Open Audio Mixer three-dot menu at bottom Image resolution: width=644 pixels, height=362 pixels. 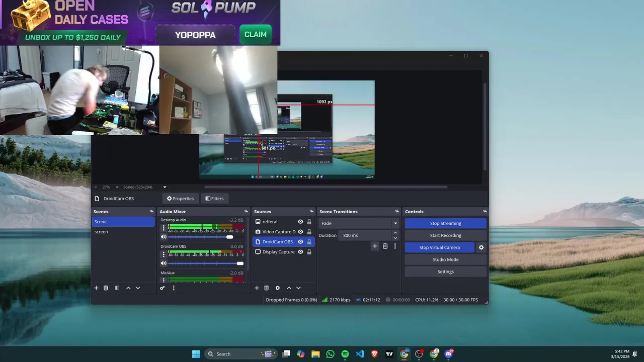(174, 288)
